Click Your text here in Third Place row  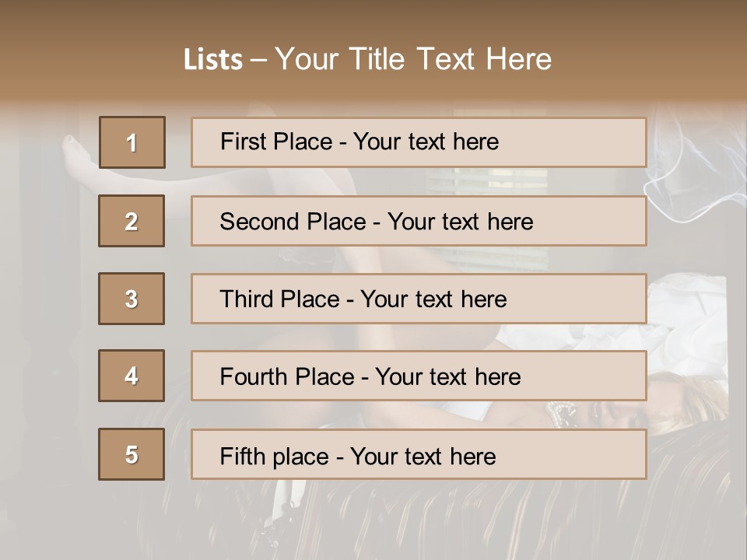(434, 299)
